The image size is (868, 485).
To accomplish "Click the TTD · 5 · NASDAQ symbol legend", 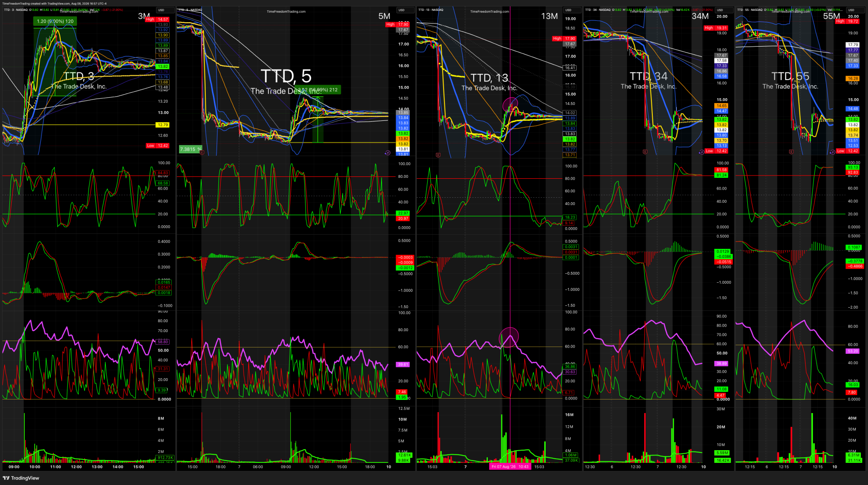I will [x=190, y=10].
